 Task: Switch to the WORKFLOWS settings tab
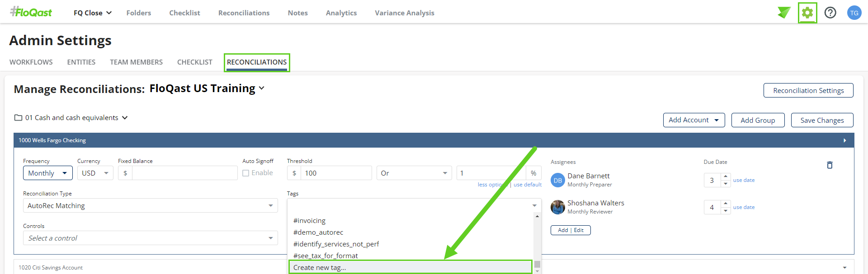tap(31, 62)
